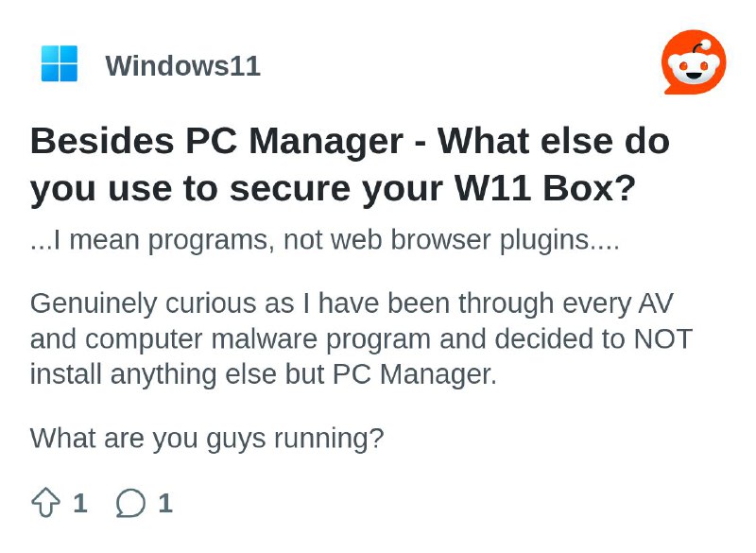Image resolution: width=756 pixels, height=553 pixels.
Task: Click the upvote count number
Action: pos(80,503)
